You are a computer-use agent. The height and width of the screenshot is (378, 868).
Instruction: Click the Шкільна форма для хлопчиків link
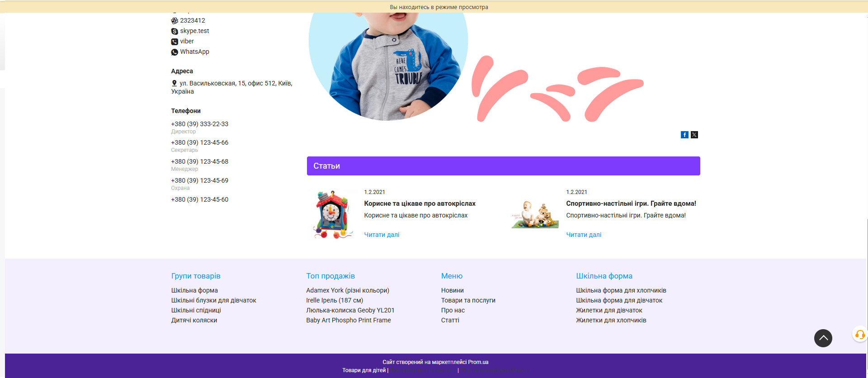coord(621,290)
